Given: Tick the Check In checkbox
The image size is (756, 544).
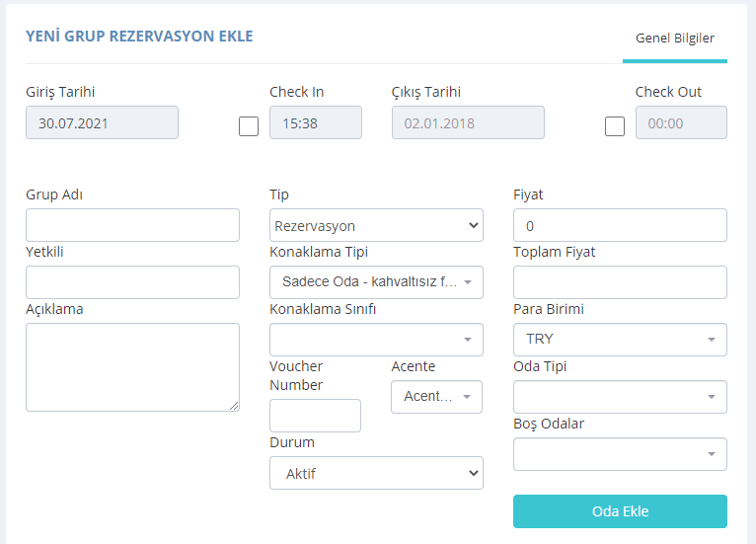Looking at the screenshot, I should (249, 126).
